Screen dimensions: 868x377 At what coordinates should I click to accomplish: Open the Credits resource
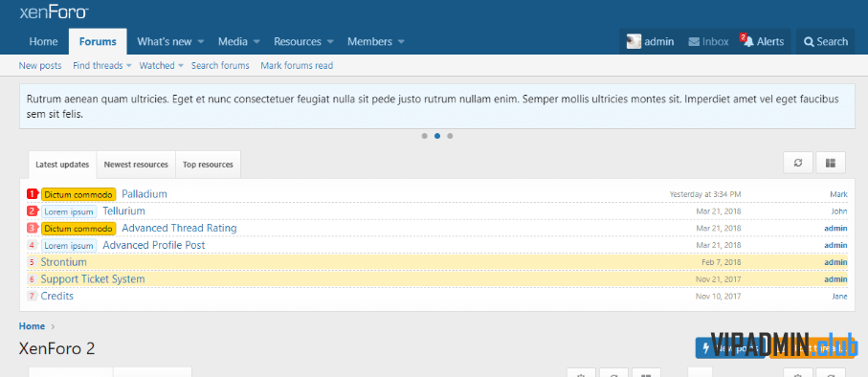(x=57, y=297)
